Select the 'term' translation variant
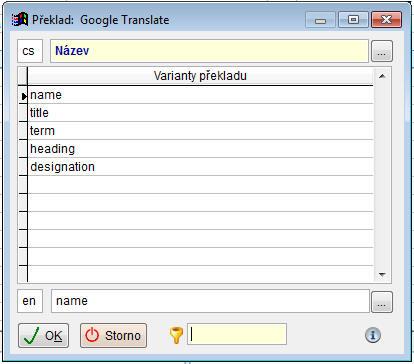The width and height of the screenshot is (414, 364). coord(200,131)
